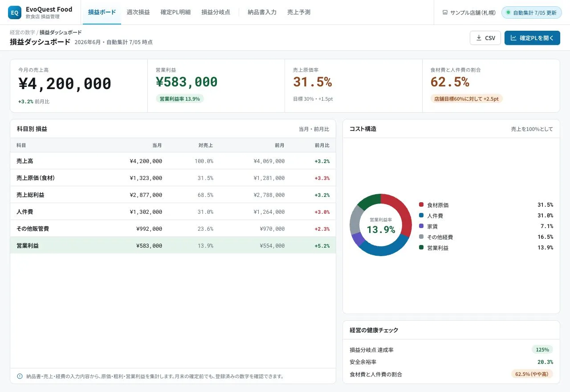Click the 経営の数字 breadcrumb link
Screen dimensions: 570x392
click(22, 33)
